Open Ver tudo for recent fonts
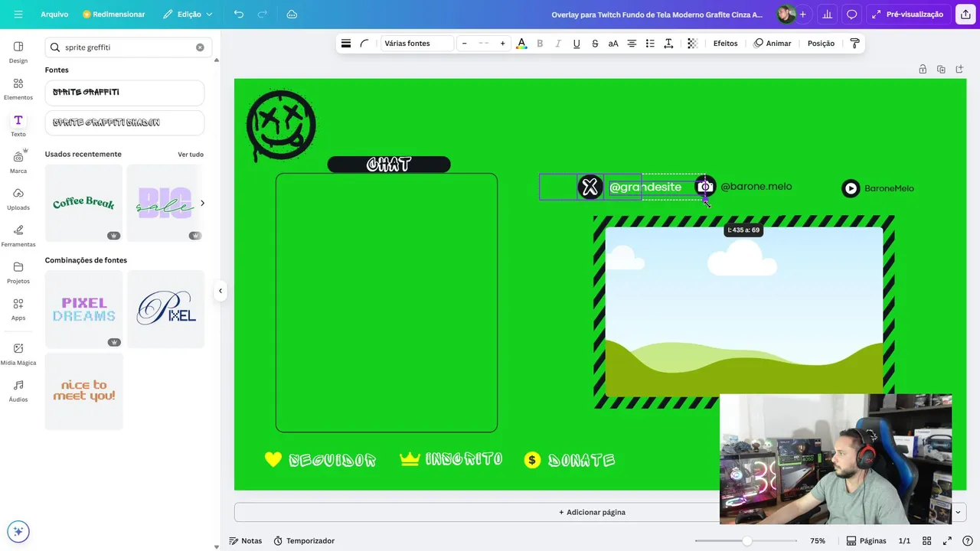This screenshot has width=980, height=551. click(191, 155)
